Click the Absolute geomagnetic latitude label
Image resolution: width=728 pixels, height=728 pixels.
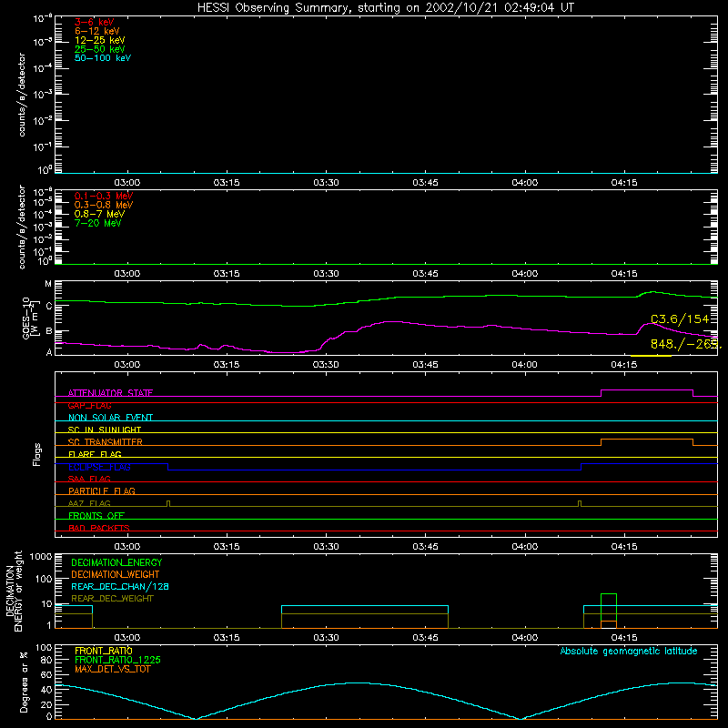629,652
